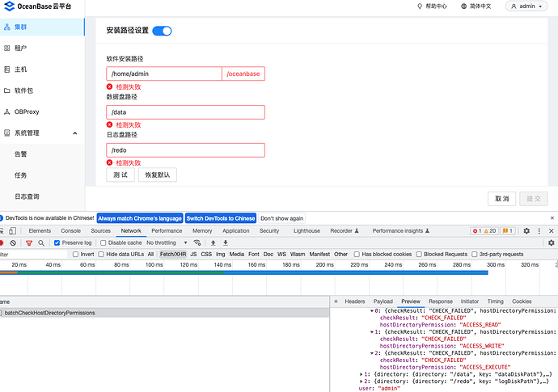Click the OceanBase cloud platform logo

tap(37, 6)
